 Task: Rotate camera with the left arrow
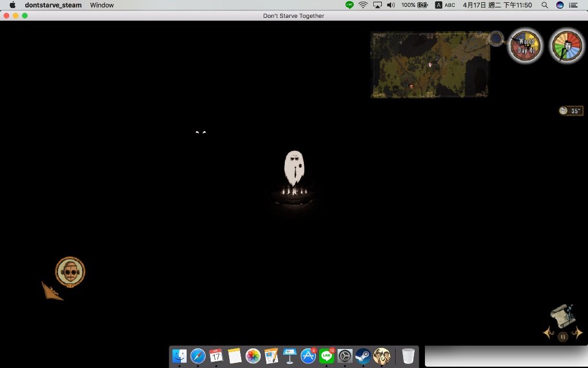click(548, 333)
